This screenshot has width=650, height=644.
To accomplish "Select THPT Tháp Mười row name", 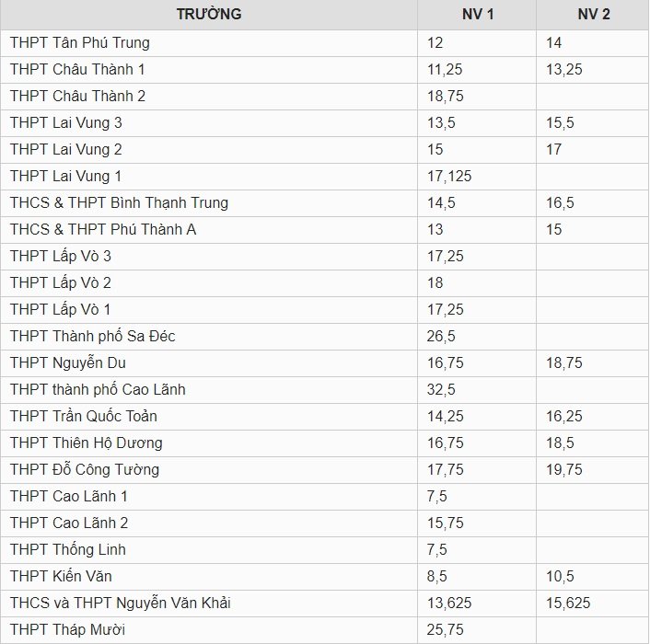I will (x=67, y=629).
